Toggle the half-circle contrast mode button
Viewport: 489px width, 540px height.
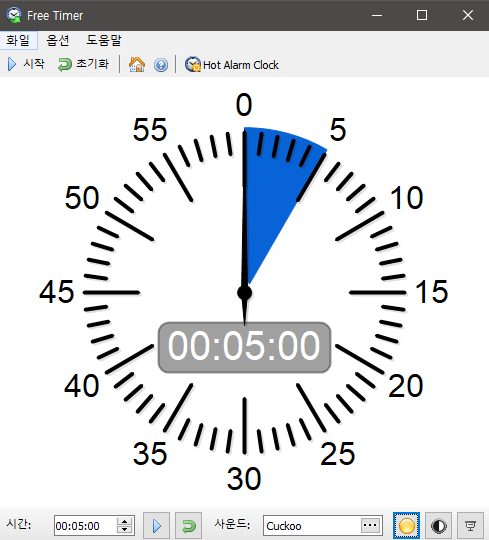(438, 526)
